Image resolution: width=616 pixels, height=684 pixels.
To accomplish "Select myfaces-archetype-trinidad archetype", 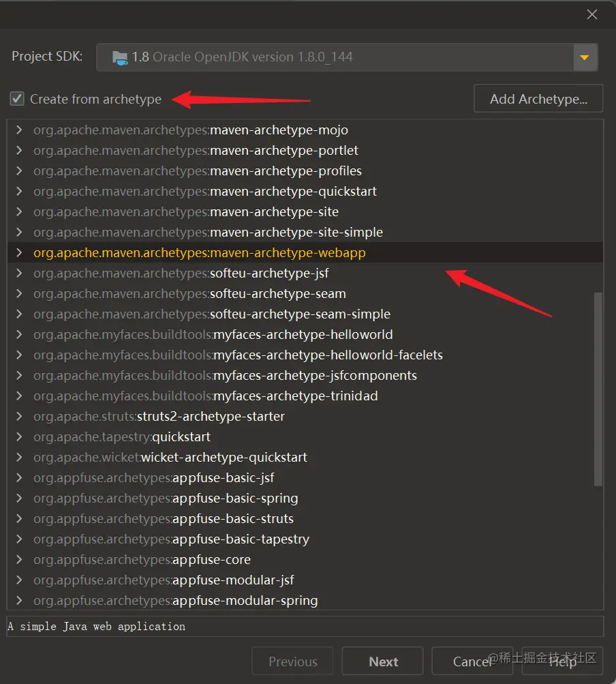I will click(x=206, y=396).
